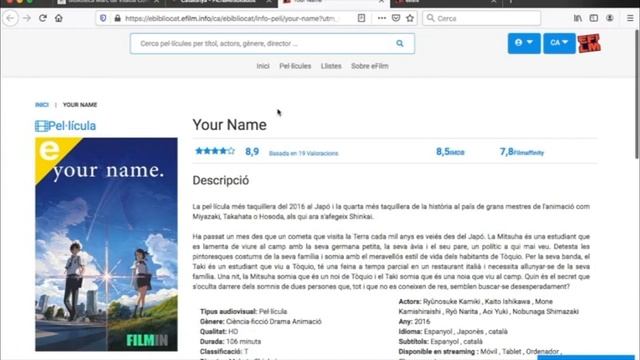Open the Sobre eFilm navigation item

click(370, 66)
